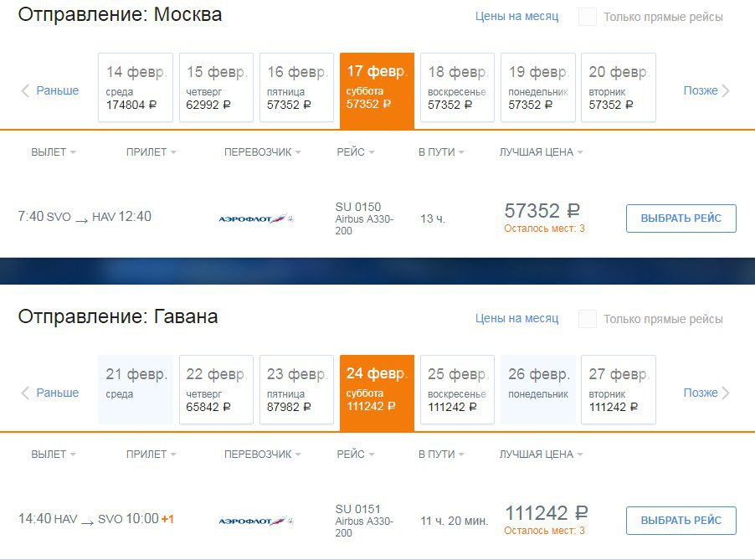Open Цены на месяц for Havana departure

click(x=516, y=318)
